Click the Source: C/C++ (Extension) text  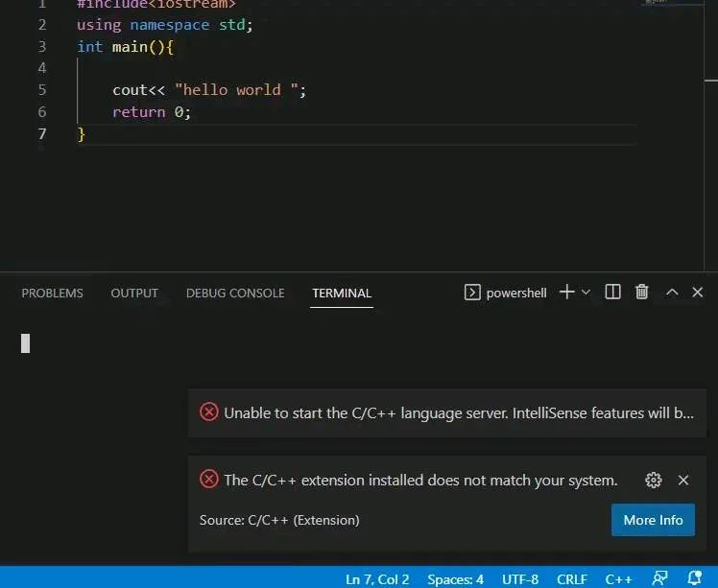pos(279,520)
